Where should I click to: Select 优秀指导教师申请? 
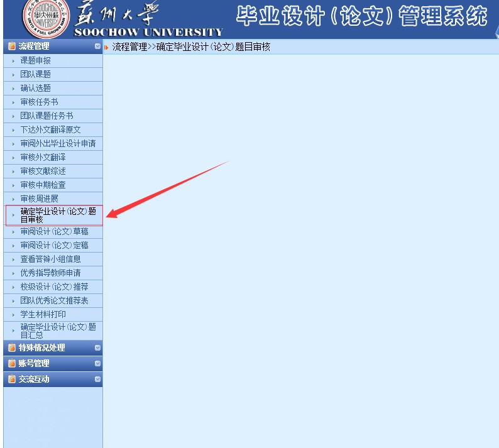(51, 273)
